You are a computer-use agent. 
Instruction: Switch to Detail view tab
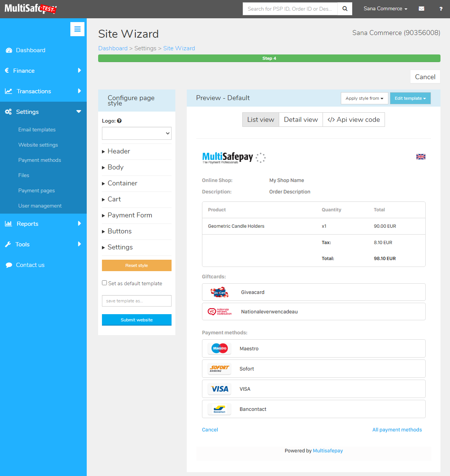[x=301, y=120]
